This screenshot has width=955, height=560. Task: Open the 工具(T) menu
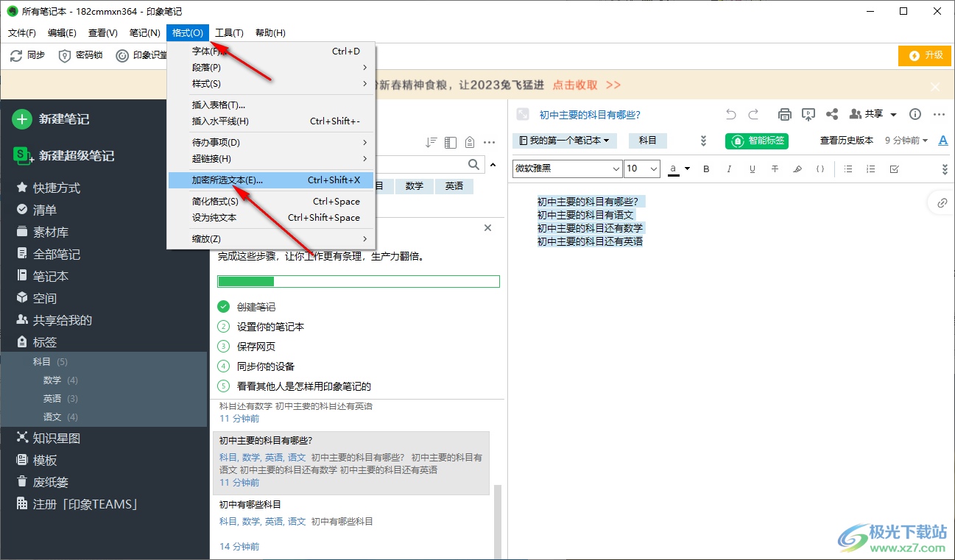point(229,33)
